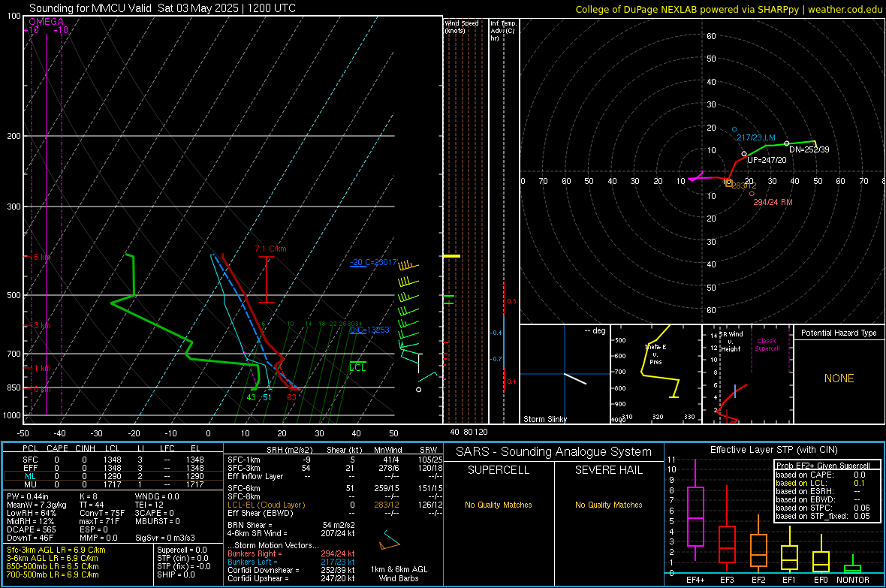Click the SEVERE HAIL column heading

point(608,470)
